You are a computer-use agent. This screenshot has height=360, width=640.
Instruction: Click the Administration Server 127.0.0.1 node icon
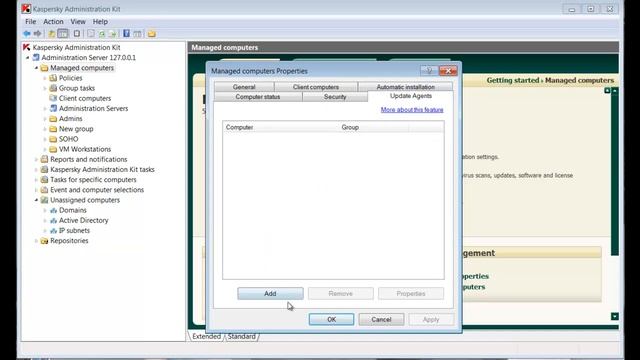pos(36,58)
